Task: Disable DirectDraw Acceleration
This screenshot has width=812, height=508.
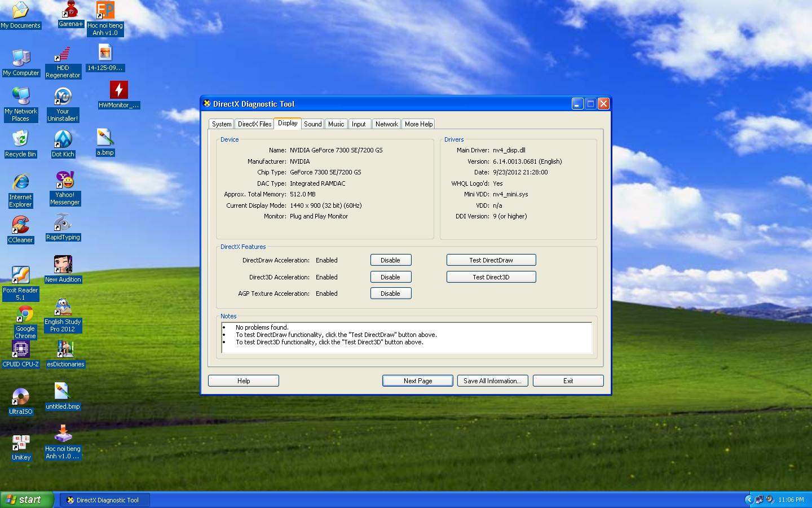Action: tap(390, 260)
